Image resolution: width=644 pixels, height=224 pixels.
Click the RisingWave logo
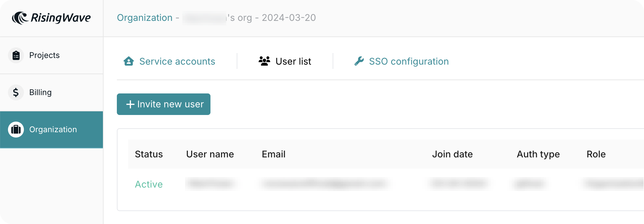[51, 18]
